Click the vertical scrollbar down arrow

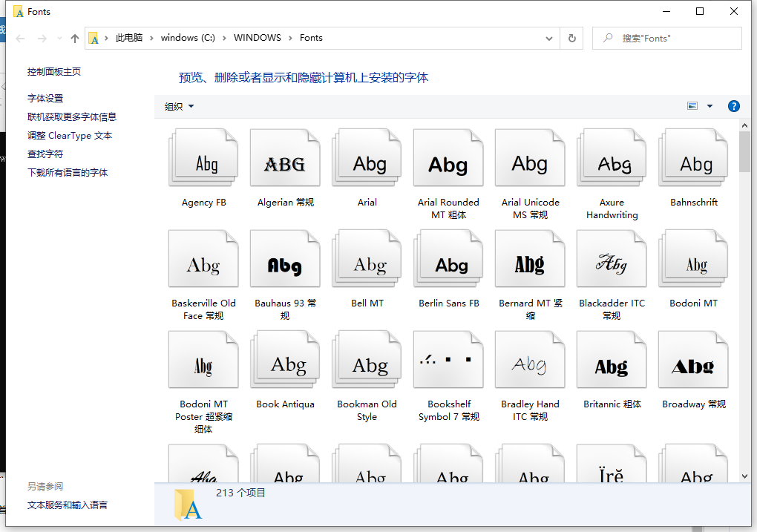[x=744, y=476]
